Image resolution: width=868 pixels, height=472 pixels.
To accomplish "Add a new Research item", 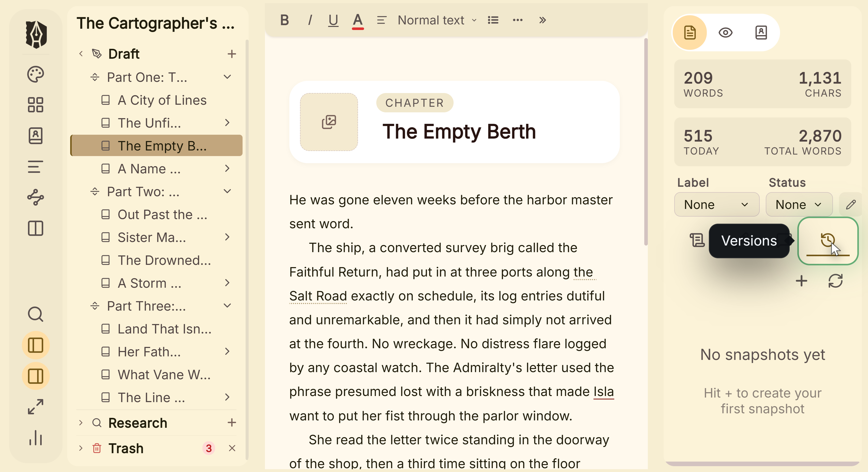I will click(232, 422).
